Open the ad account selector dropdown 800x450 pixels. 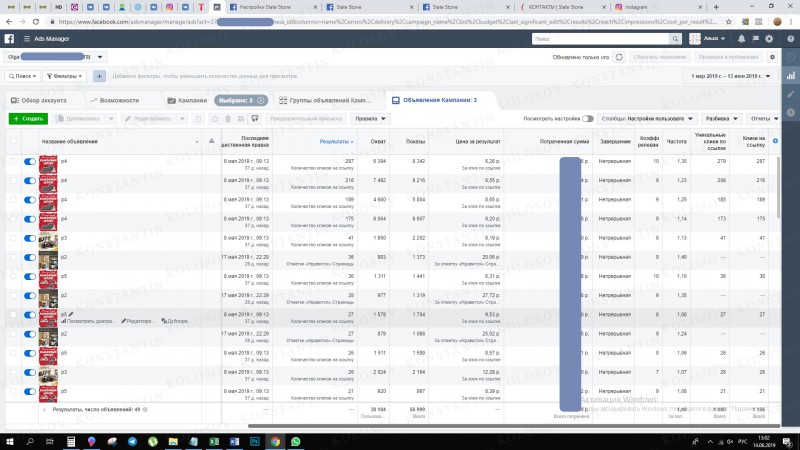point(55,57)
